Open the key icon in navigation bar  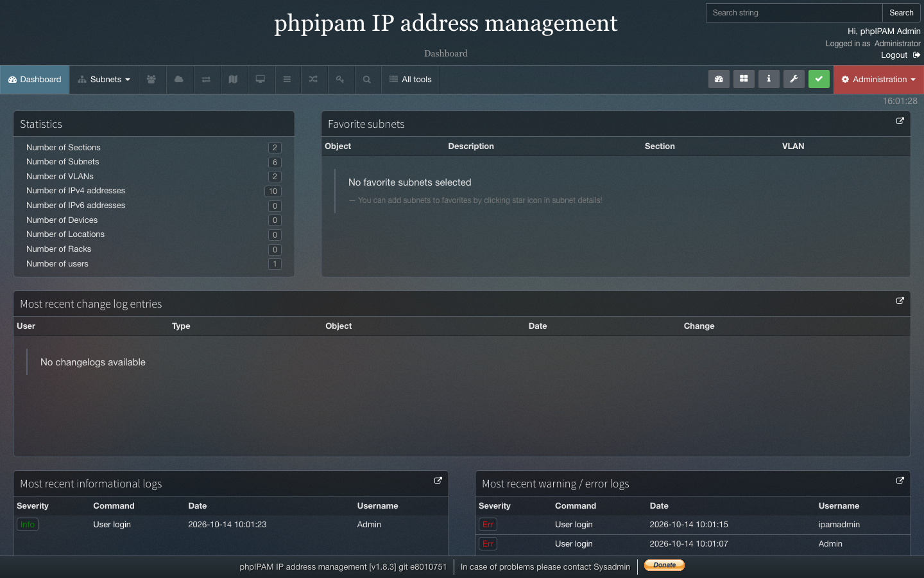click(340, 80)
